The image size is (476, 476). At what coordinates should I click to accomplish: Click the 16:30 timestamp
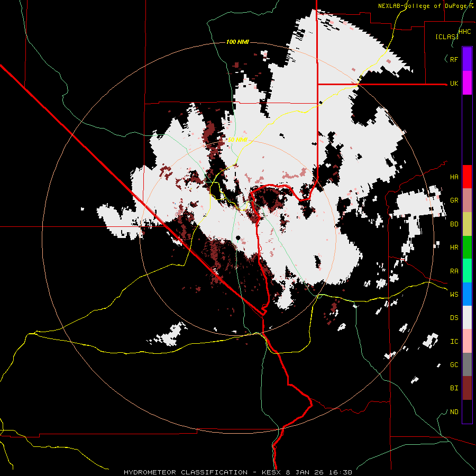(x=342, y=472)
